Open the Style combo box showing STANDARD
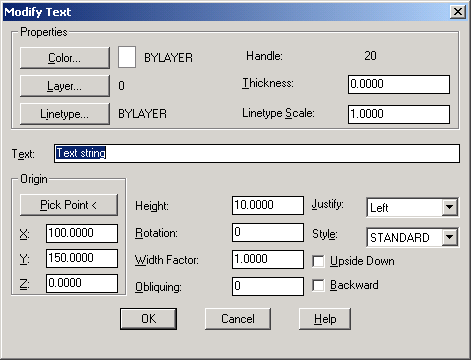 412,237
